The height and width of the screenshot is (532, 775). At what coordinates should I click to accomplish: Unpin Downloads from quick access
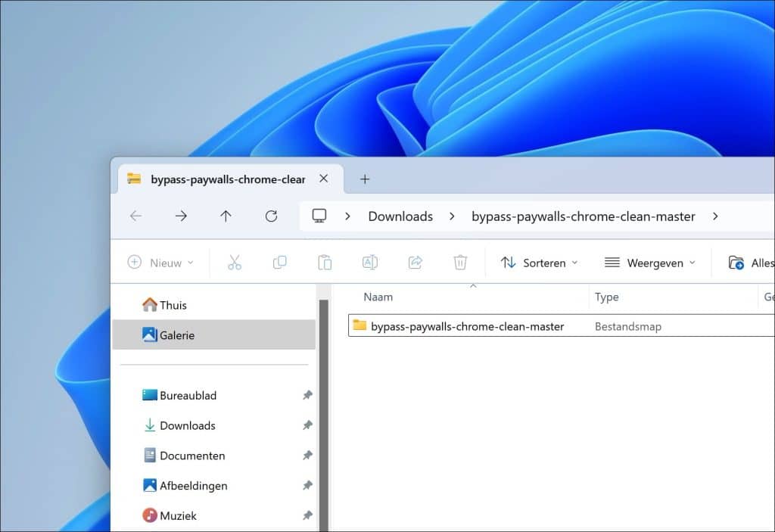[x=307, y=425]
